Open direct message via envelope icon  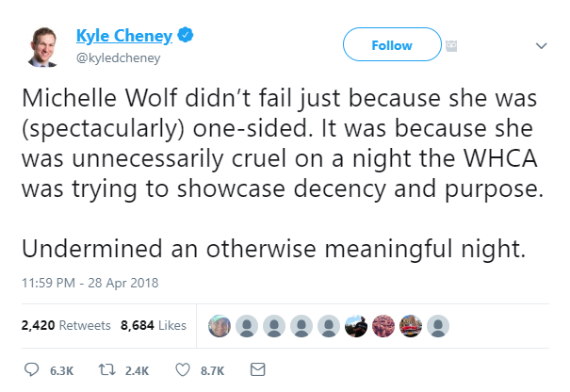point(258,369)
